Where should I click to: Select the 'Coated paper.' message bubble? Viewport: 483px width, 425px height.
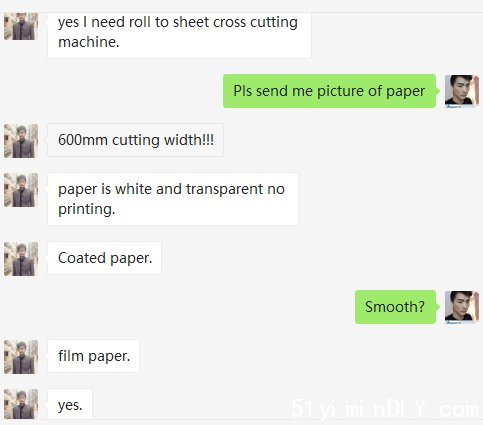pos(104,258)
